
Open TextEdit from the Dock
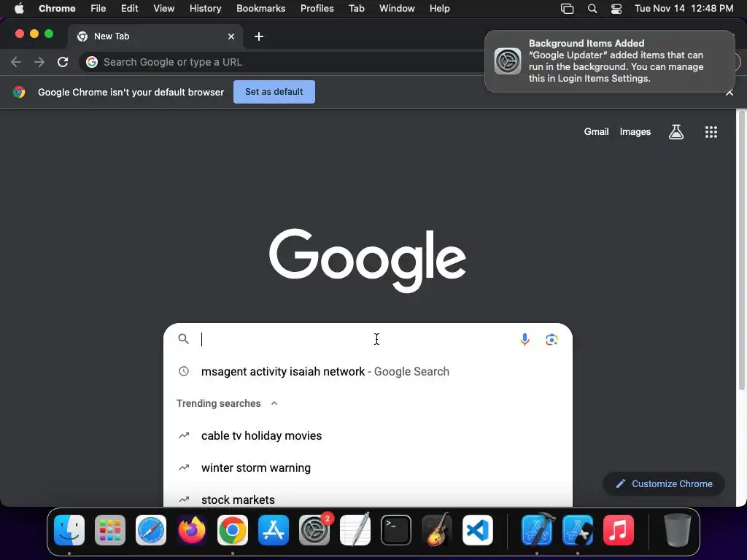point(355,530)
